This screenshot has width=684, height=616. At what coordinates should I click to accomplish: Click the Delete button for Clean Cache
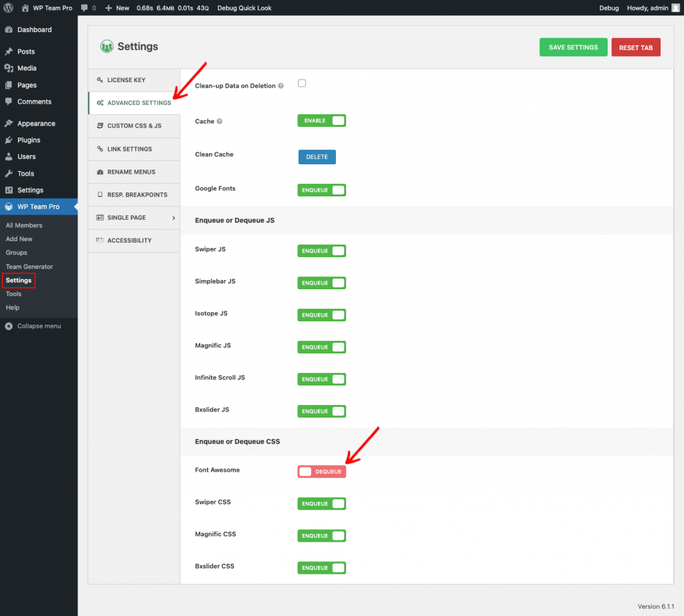tap(317, 156)
